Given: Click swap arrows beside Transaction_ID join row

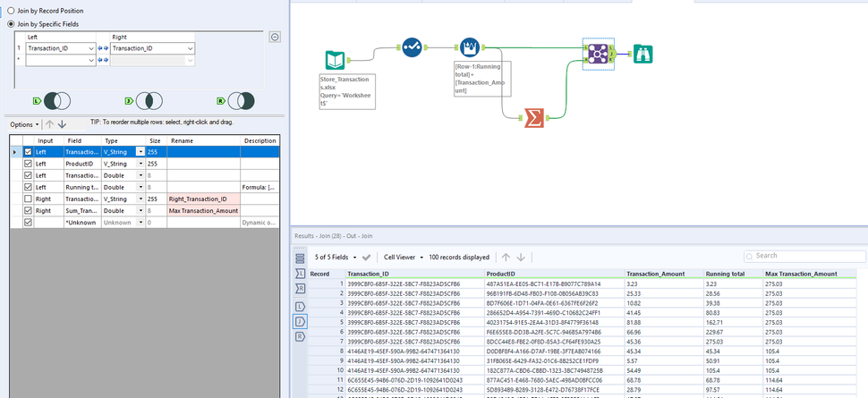Looking at the screenshot, I should (103, 48).
